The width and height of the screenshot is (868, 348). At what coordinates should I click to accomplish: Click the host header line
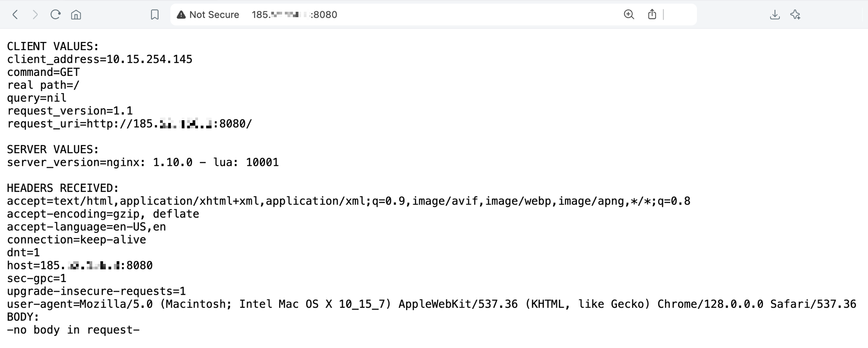tap(80, 266)
